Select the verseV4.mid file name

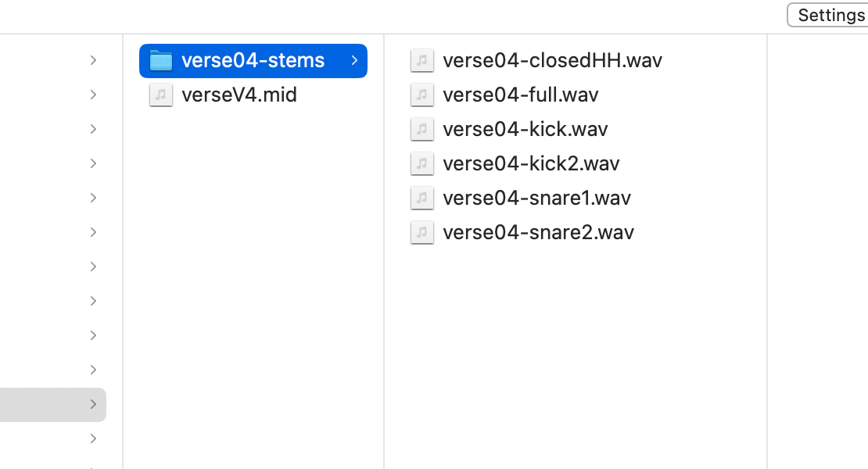239,95
